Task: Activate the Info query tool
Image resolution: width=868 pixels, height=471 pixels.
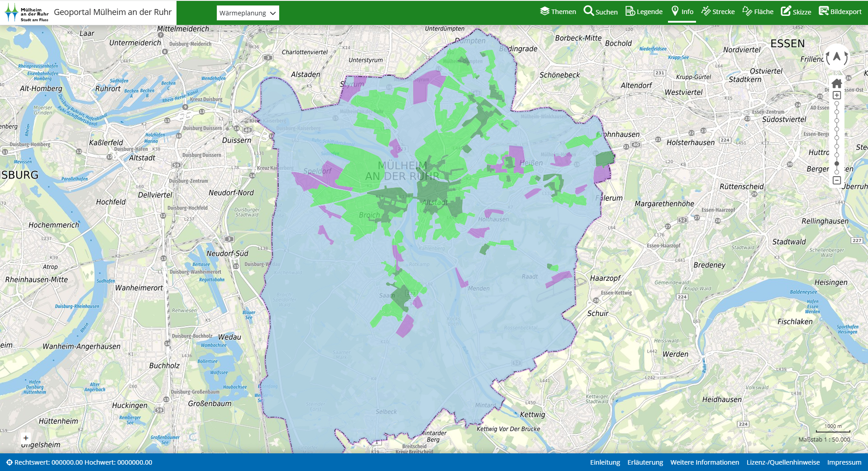Action: point(682,11)
